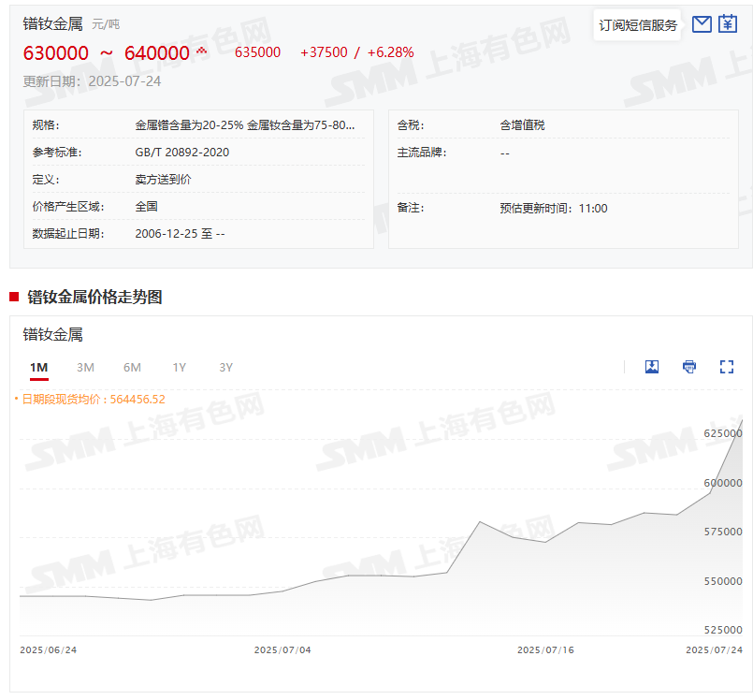753x700 pixels.
Task: Click the 630000 ~ 640000 price range
Action: 107,53
